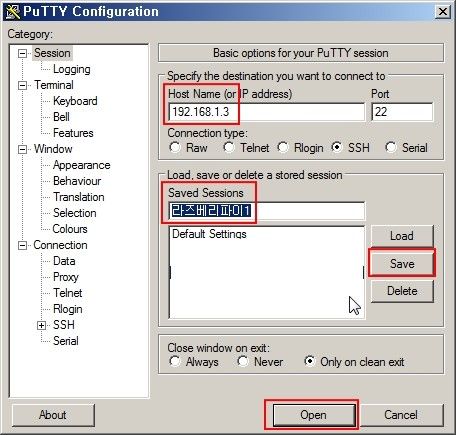The width and height of the screenshot is (456, 435).
Task: Open the Translation category
Action: [79, 197]
